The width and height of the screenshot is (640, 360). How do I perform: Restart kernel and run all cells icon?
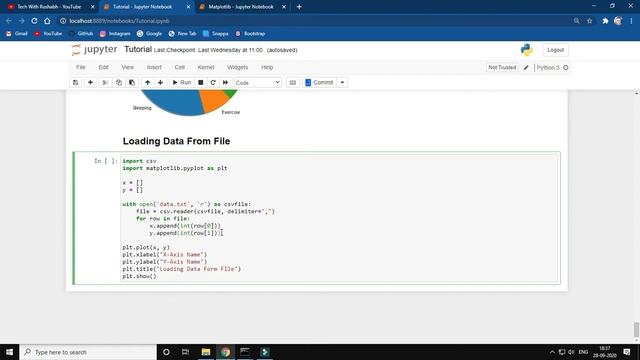pyautogui.click(x=225, y=82)
